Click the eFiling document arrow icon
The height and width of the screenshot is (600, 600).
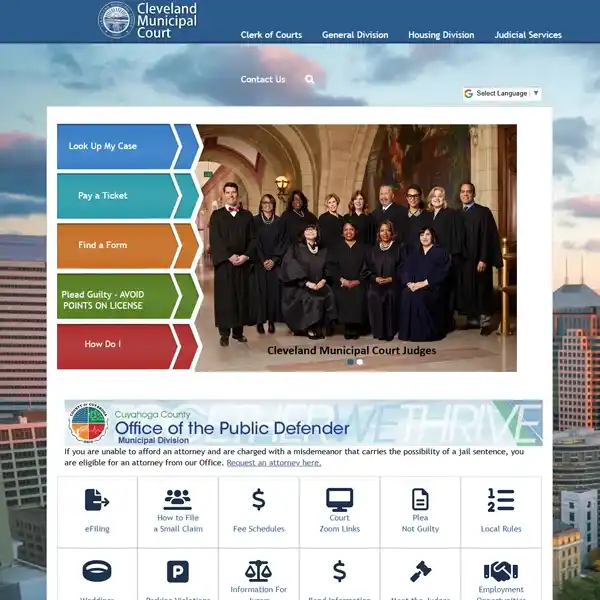97,499
